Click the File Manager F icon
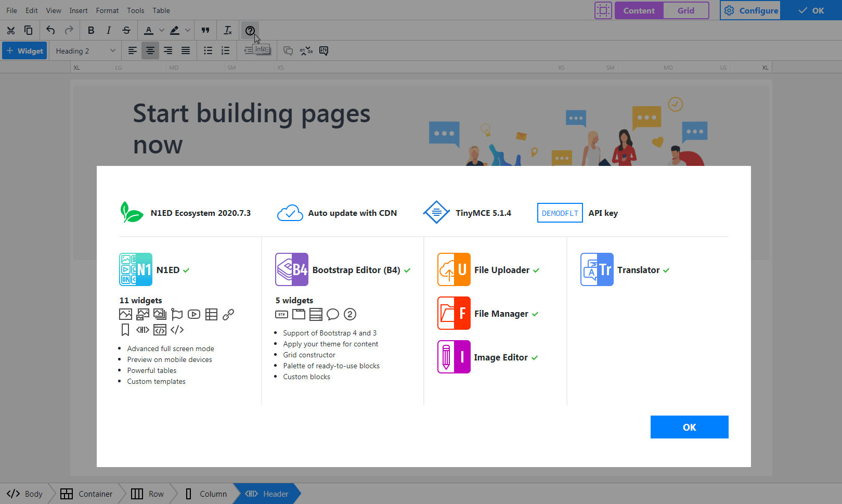The height and width of the screenshot is (504, 842). click(454, 313)
